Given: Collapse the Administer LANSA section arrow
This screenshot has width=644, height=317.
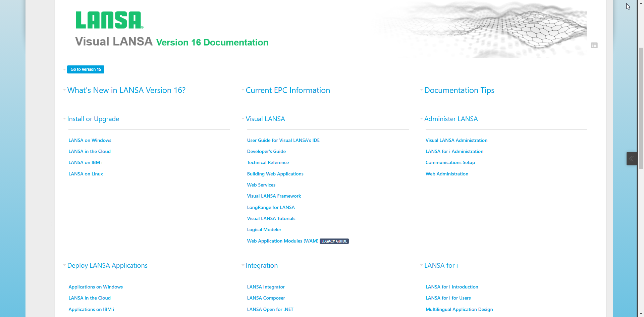Looking at the screenshot, I should (421, 118).
